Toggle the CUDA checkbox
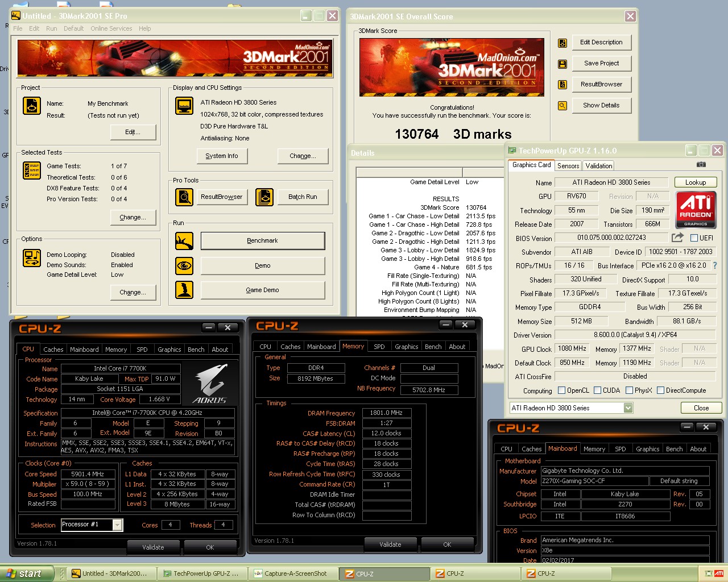Image resolution: width=728 pixels, height=582 pixels. click(598, 390)
